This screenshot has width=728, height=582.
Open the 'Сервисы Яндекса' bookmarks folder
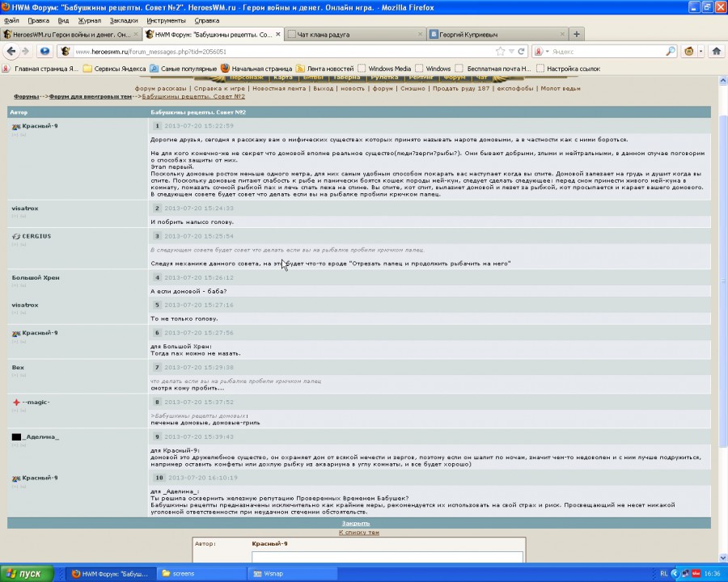(x=115, y=69)
